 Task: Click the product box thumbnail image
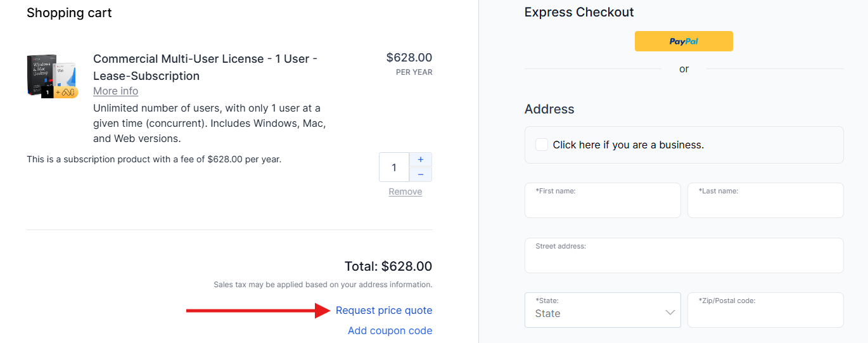tap(52, 77)
